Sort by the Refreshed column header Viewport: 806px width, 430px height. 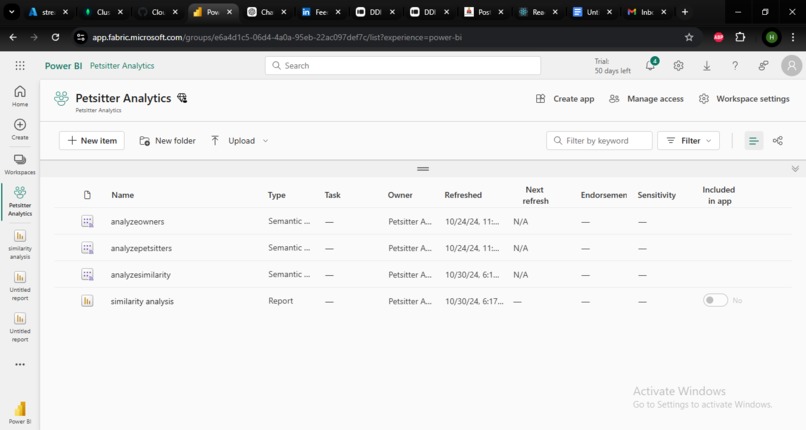(463, 195)
